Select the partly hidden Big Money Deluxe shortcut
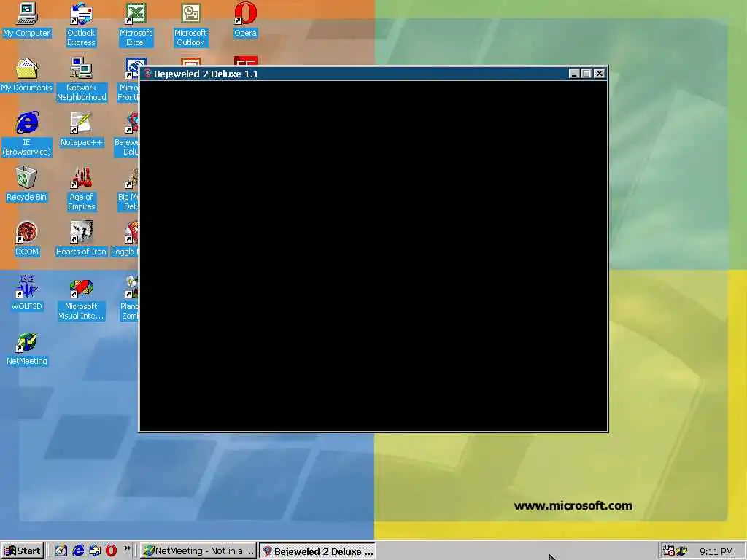Screen dimensions: 747x560 (128, 189)
